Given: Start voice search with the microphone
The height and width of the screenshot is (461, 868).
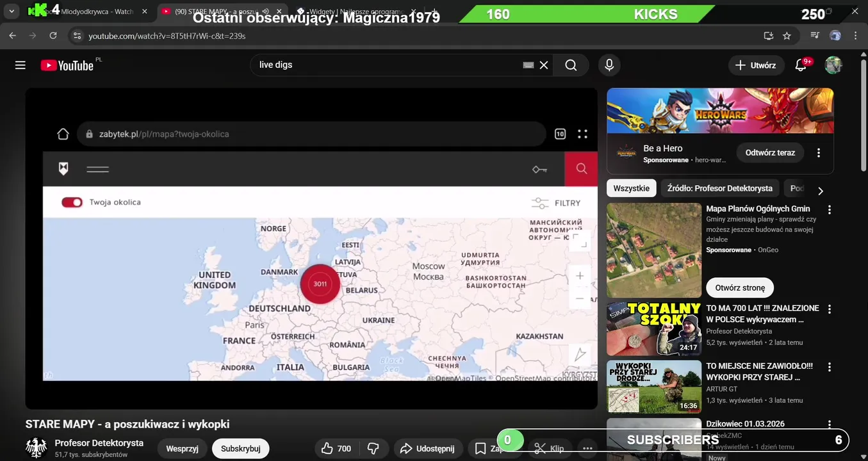Looking at the screenshot, I should [609, 65].
